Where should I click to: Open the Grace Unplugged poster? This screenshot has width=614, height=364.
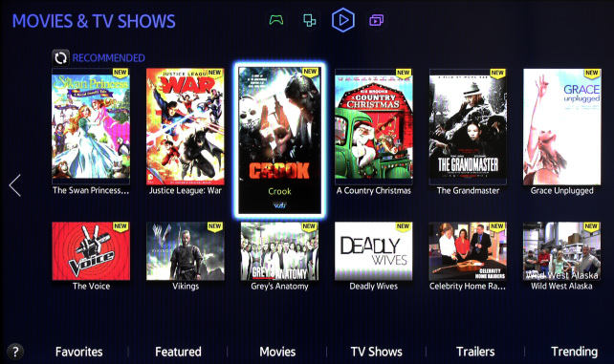[562, 126]
